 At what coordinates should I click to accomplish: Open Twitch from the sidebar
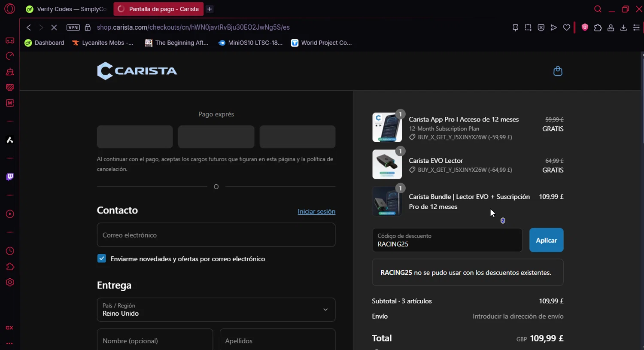click(10, 177)
